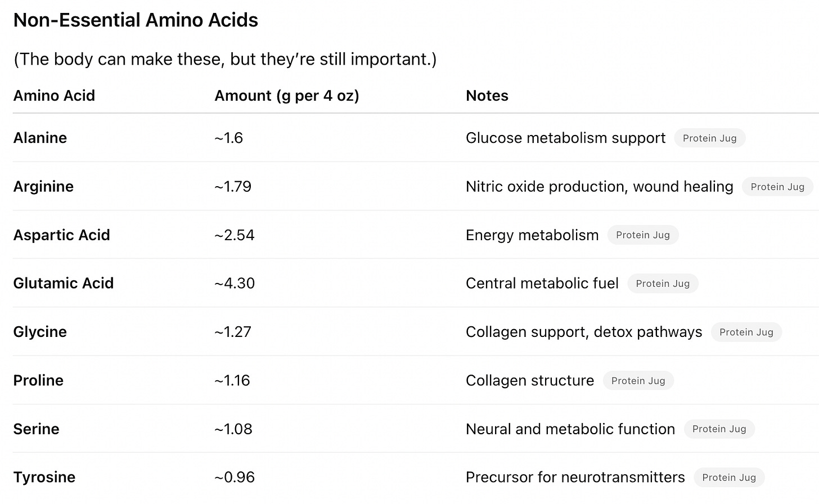Click the ~1.27 amount for Glycine
Image resolution: width=819 pixels, height=504 pixels.
(x=232, y=332)
